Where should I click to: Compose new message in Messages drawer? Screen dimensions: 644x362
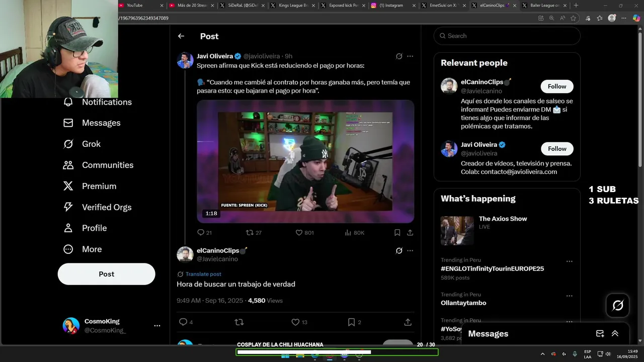click(600, 334)
